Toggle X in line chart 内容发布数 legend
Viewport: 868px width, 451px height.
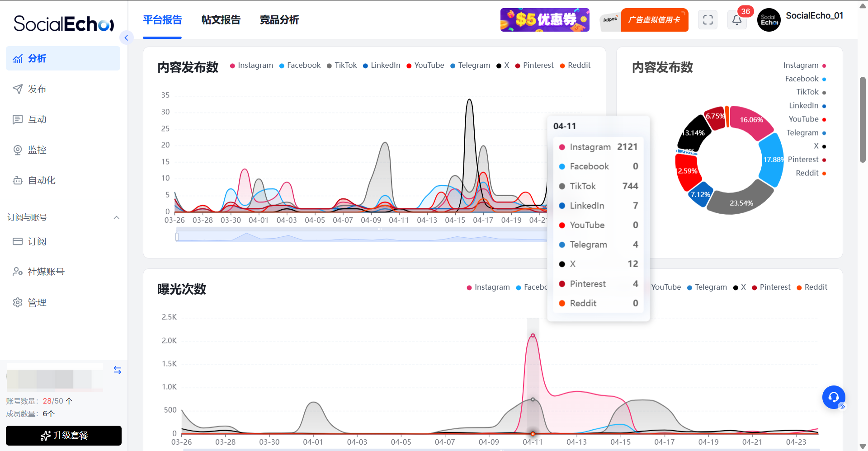503,66
